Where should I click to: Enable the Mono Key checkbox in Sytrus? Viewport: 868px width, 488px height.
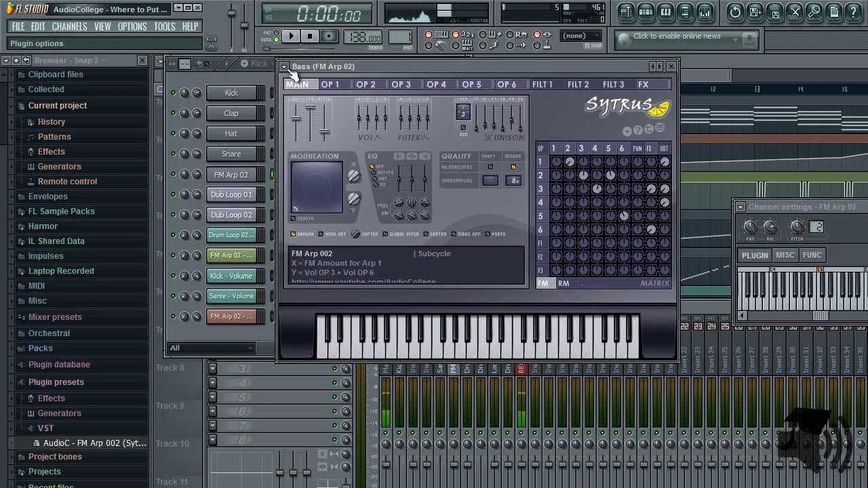(x=321, y=234)
